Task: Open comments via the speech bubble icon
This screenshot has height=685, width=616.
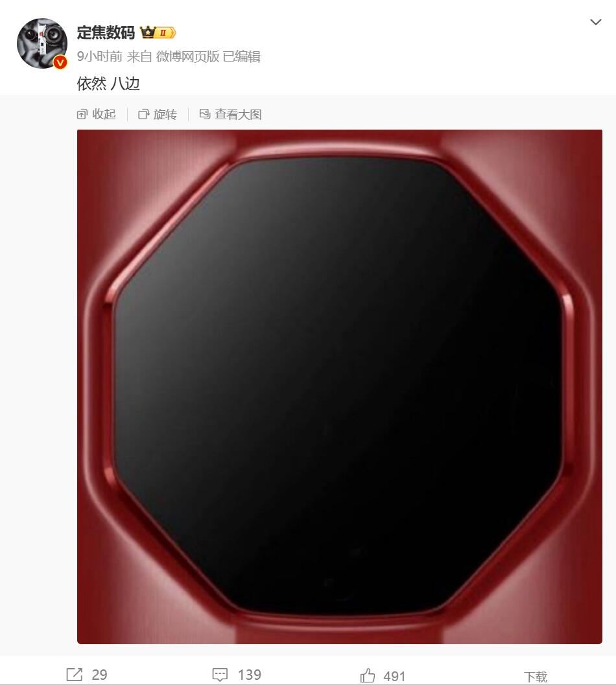Action: tap(220, 675)
